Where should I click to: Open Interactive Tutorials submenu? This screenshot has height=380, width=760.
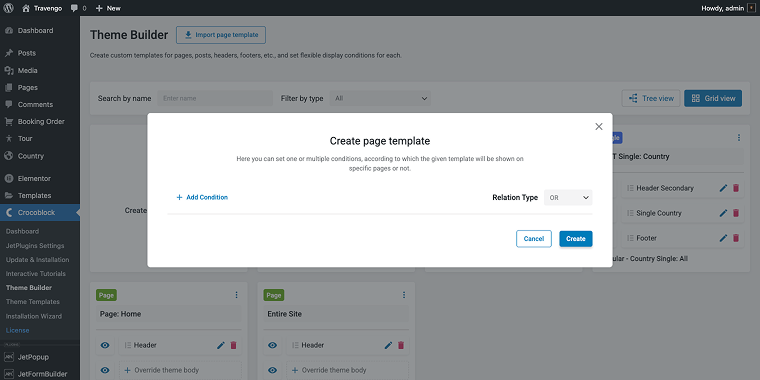coord(35,274)
